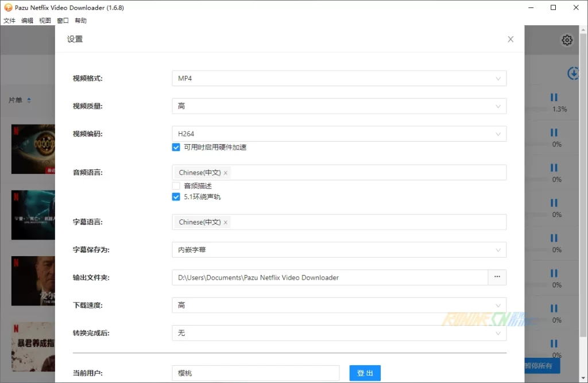Open the 字幕保存为 dropdown
The image size is (588, 383).
pyautogui.click(x=339, y=250)
